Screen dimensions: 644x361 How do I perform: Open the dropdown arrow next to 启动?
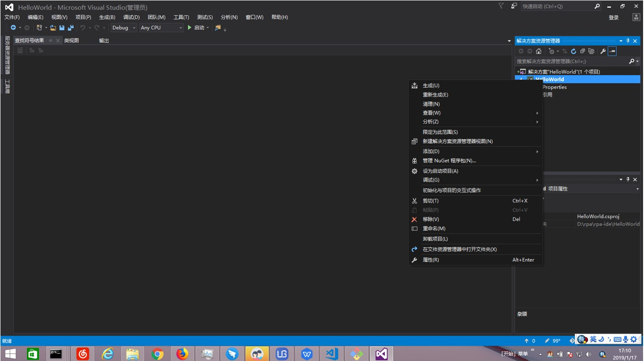click(x=208, y=28)
